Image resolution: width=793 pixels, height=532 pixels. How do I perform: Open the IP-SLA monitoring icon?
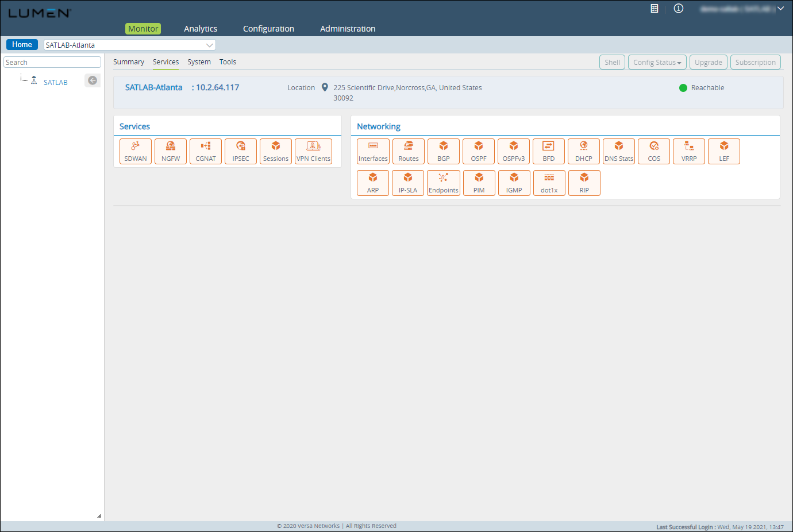[407, 183]
